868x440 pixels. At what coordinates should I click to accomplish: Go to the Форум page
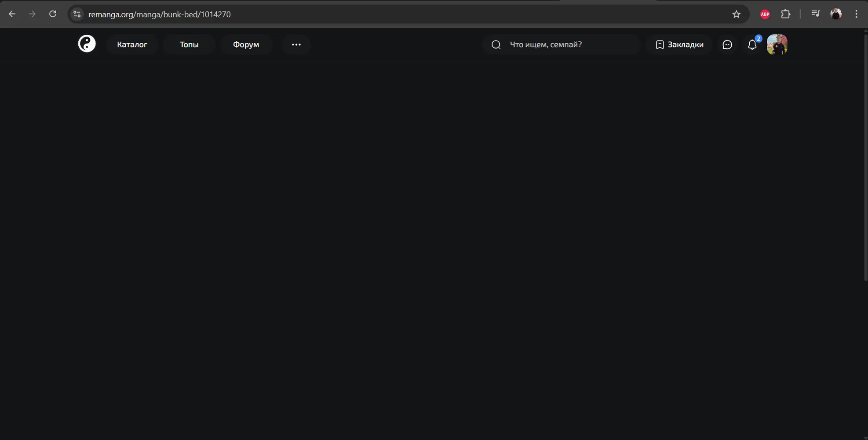coord(246,44)
